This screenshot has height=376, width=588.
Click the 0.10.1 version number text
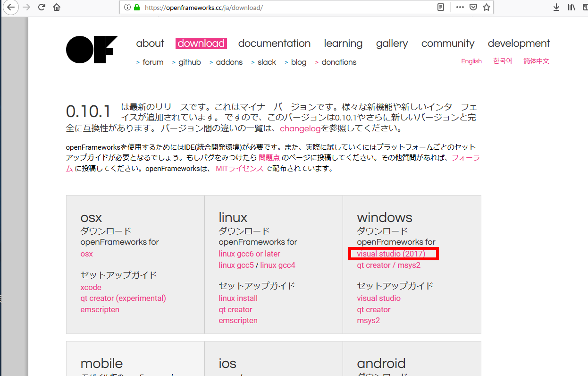[89, 111]
